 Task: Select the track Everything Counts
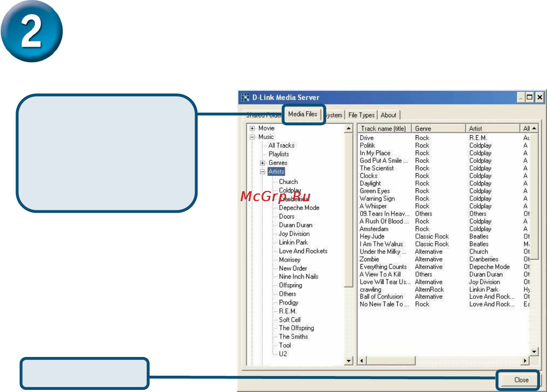pos(383,267)
